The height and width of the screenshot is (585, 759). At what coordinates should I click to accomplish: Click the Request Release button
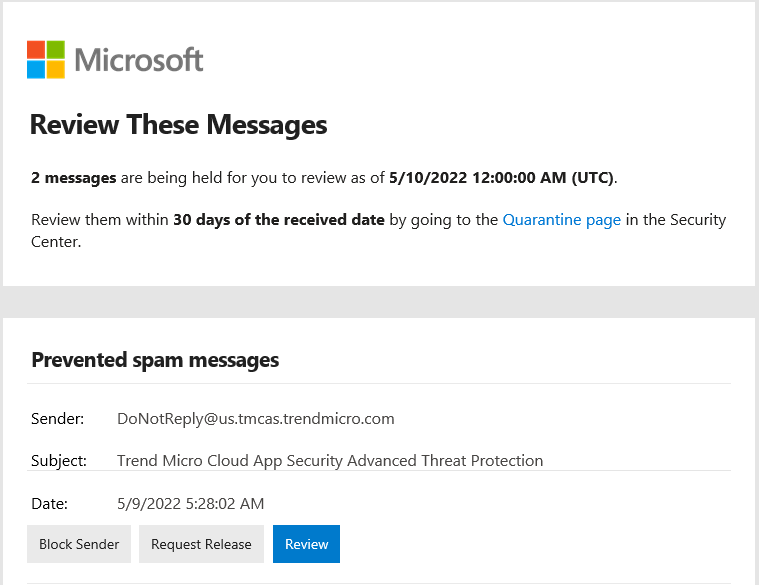pos(201,544)
